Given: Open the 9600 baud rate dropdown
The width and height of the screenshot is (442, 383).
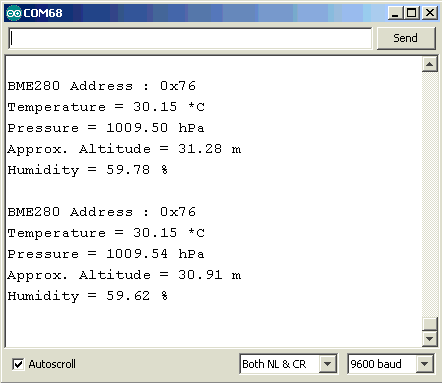Looking at the screenshot, I should (x=390, y=364).
